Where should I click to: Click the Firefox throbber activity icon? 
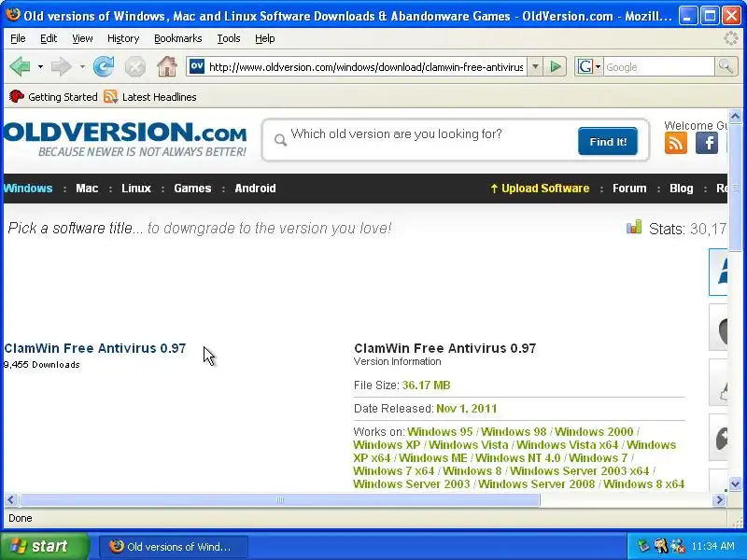tap(730, 38)
